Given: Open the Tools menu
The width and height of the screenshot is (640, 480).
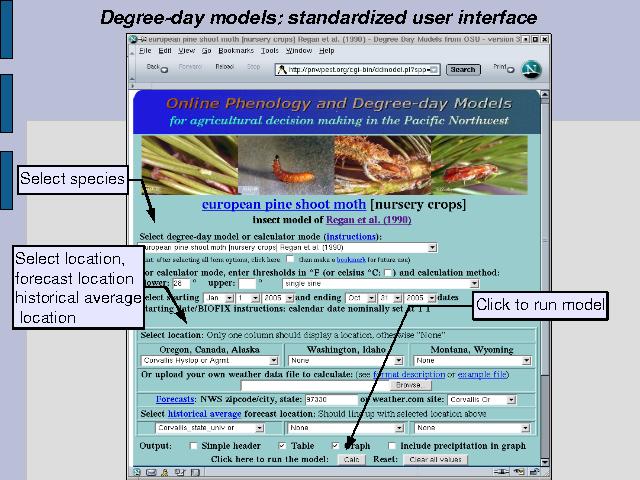Looking at the screenshot, I should [270, 50].
